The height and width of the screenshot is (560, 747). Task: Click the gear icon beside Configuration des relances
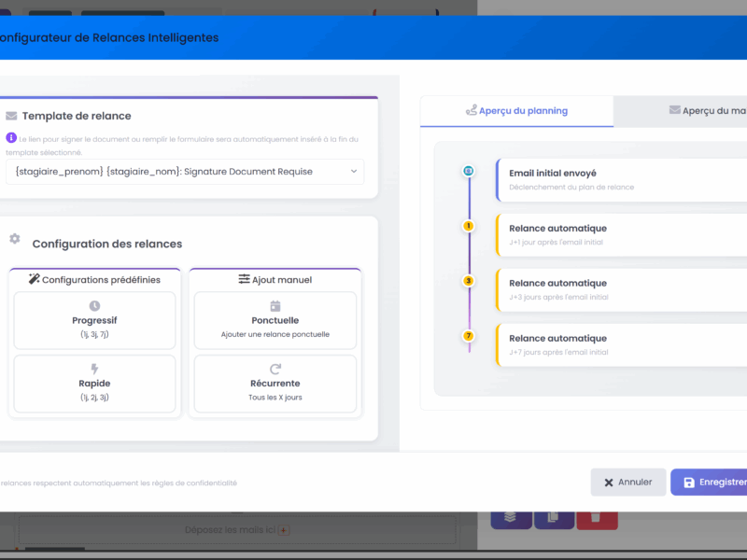click(x=14, y=239)
